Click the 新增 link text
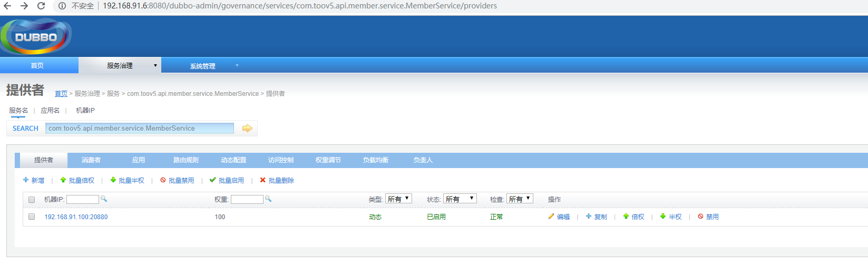Viewport: 868px width, 275px height. click(38, 181)
